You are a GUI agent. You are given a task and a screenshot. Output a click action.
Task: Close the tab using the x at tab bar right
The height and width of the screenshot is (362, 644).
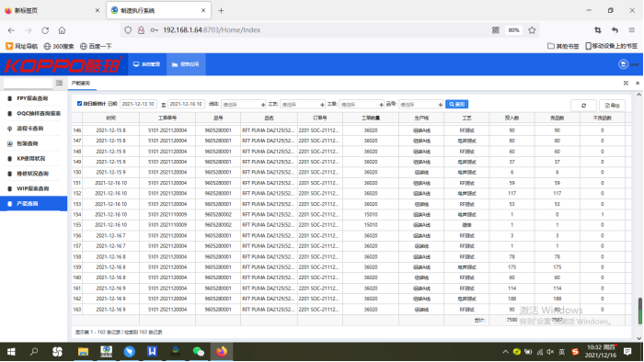tap(638, 84)
